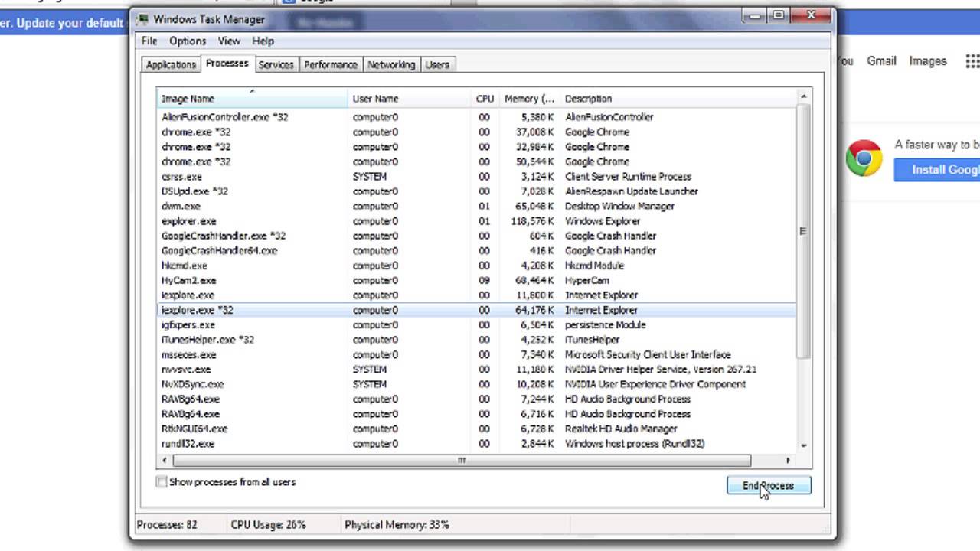Switch to the Networking tab
The image size is (980, 551).
[x=391, y=65]
